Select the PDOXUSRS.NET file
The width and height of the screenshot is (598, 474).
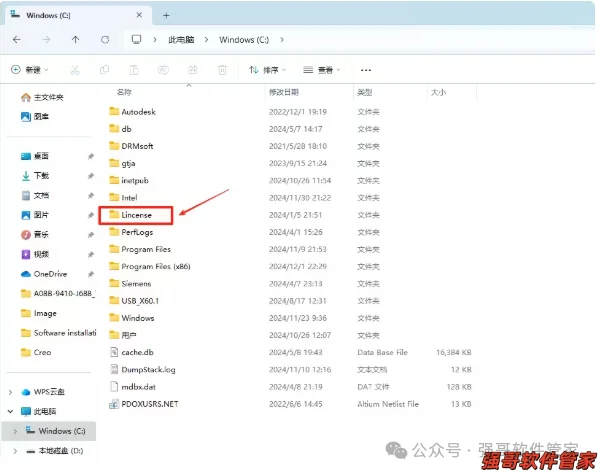coord(144,404)
